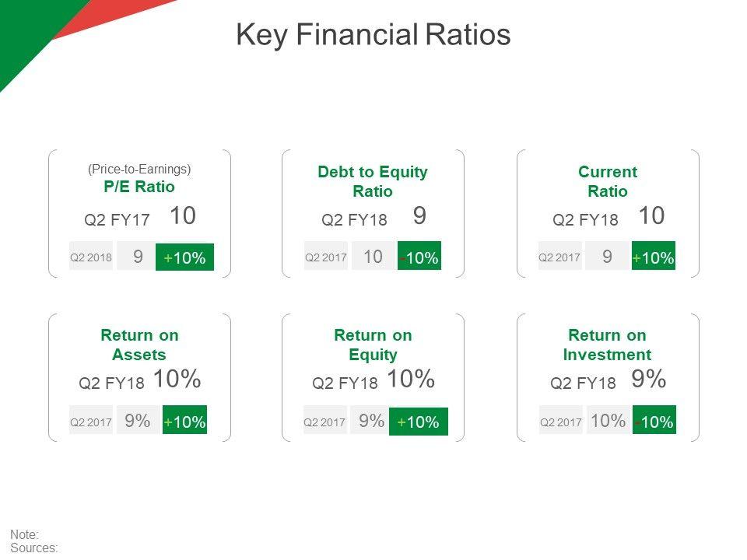Click the Key Financial Ratios slide title
The image size is (747, 560).
pos(373,35)
